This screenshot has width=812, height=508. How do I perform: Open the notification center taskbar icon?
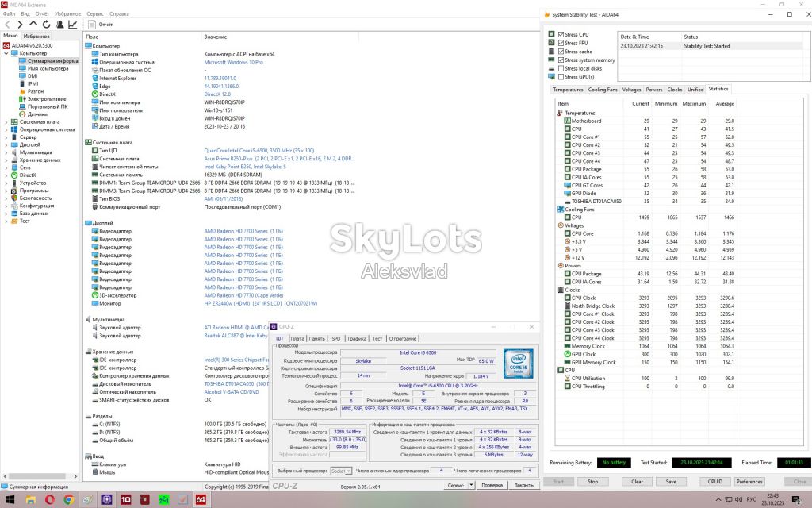(x=797, y=500)
